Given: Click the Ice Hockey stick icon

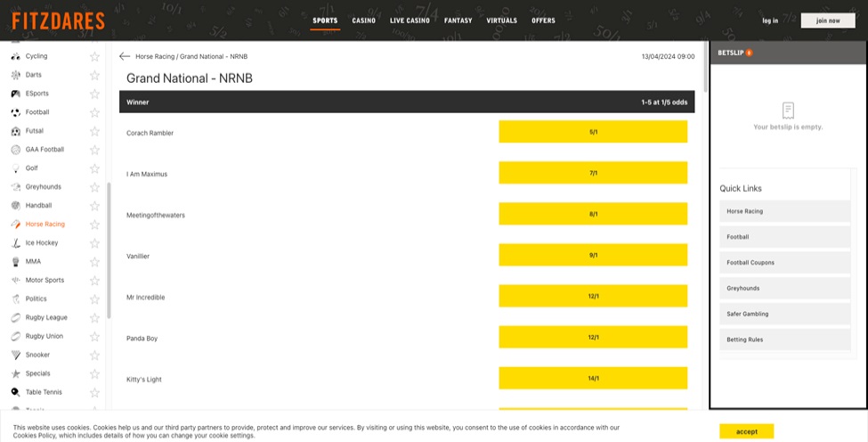Looking at the screenshot, I should coord(16,242).
